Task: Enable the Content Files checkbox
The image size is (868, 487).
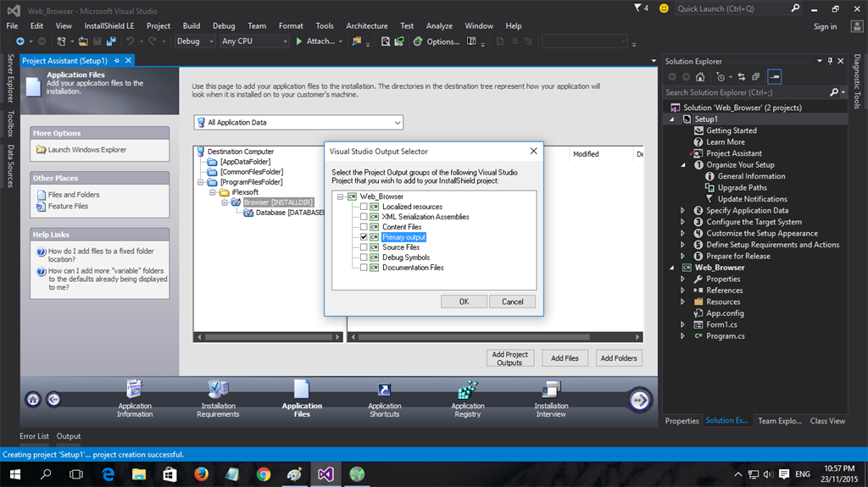Action: pyautogui.click(x=364, y=227)
